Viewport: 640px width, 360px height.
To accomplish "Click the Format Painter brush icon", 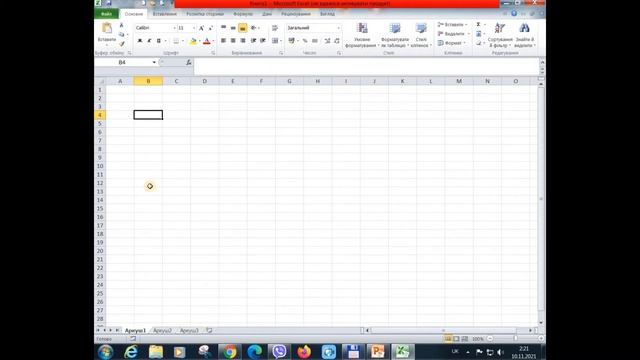I will pyautogui.click(x=122, y=44).
